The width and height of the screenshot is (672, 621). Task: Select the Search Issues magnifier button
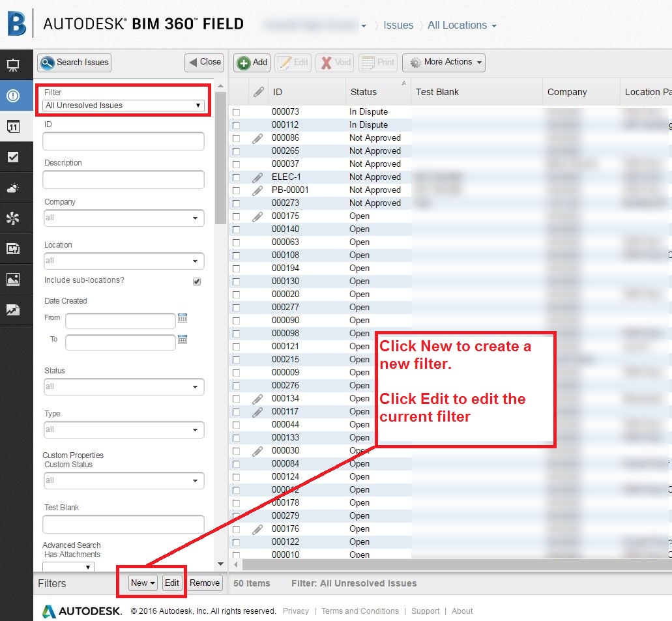(x=74, y=63)
